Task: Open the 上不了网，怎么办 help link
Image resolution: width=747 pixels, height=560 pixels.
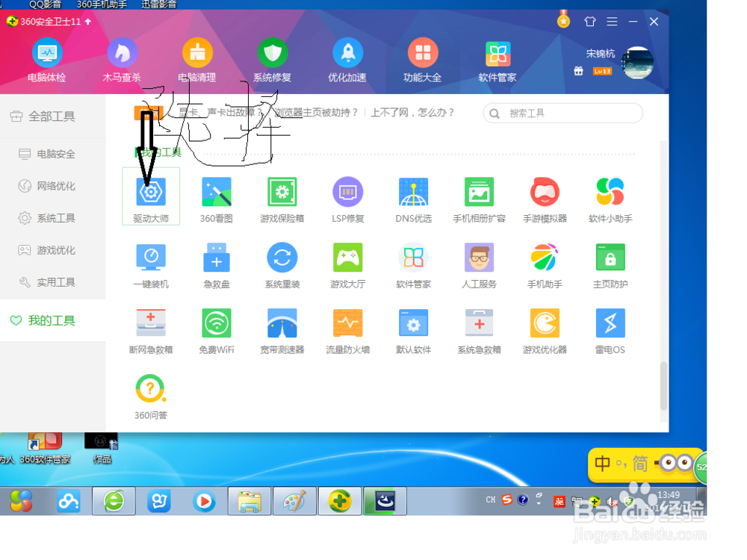Action: coord(412,113)
